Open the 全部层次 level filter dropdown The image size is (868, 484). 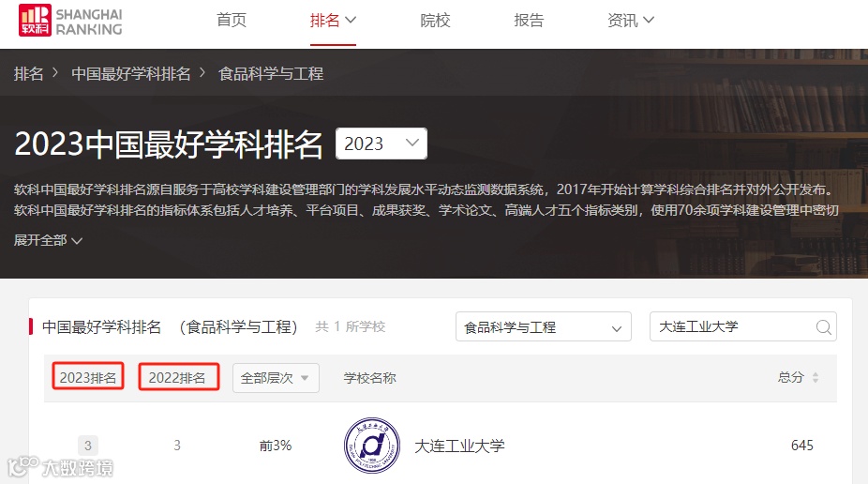276,378
